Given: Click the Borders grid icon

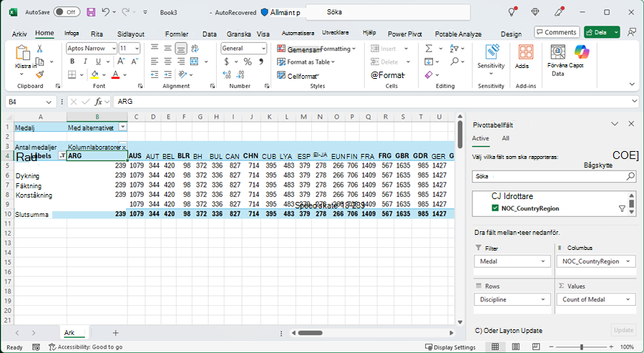Looking at the screenshot, I should [72, 74].
